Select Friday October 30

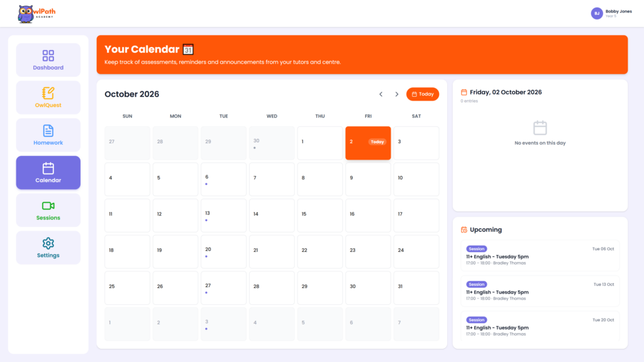tap(368, 288)
